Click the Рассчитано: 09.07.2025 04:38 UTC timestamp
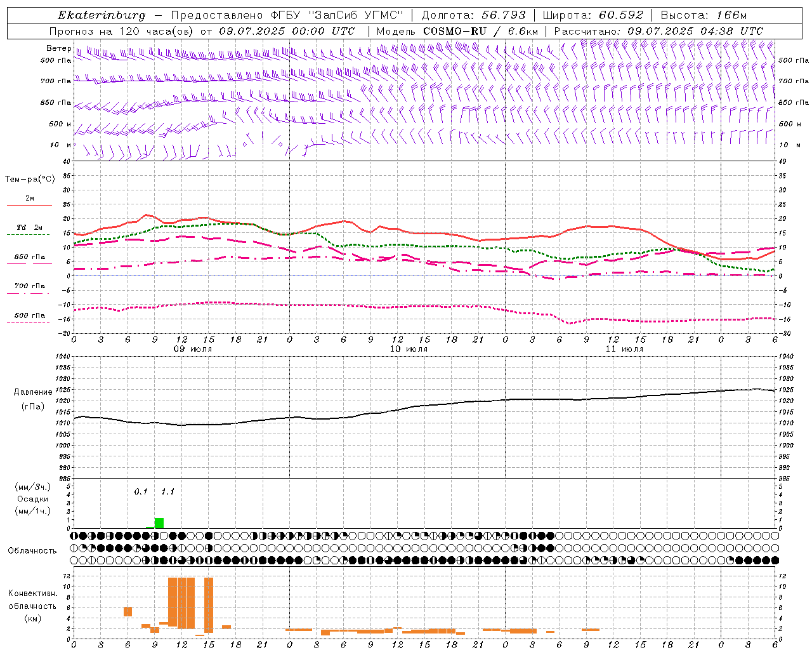The height and width of the screenshot is (650, 812). 658,31
